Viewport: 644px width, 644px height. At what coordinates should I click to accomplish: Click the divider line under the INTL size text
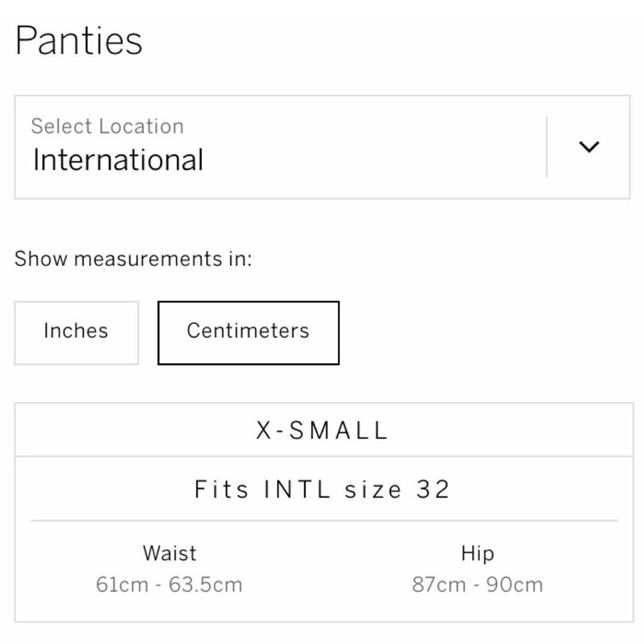tap(324, 521)
